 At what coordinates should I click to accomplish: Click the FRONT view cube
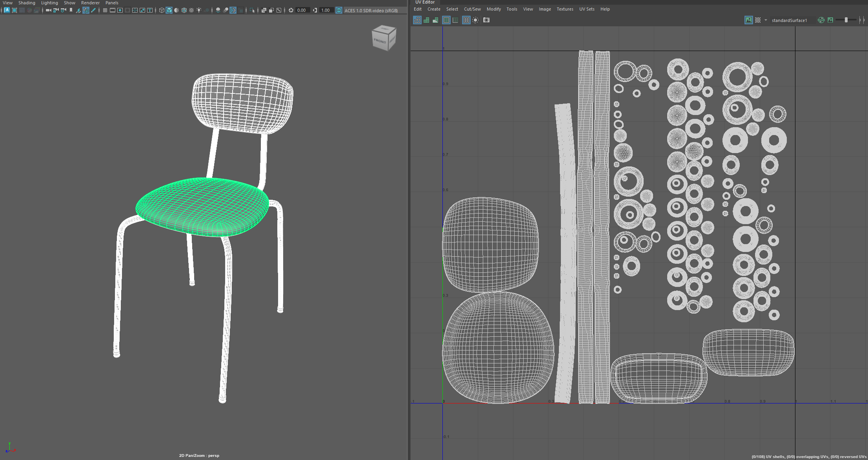[381, 41]
